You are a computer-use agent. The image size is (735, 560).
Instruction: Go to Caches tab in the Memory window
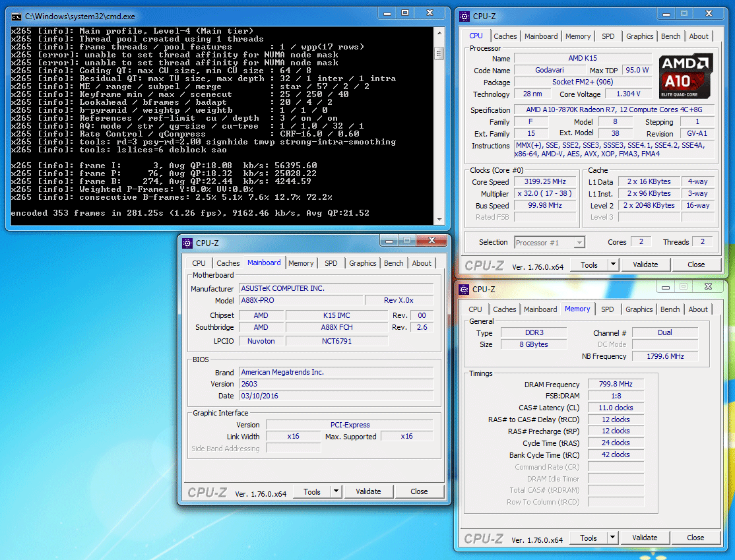pyautogui.click(x=504, y=309)
